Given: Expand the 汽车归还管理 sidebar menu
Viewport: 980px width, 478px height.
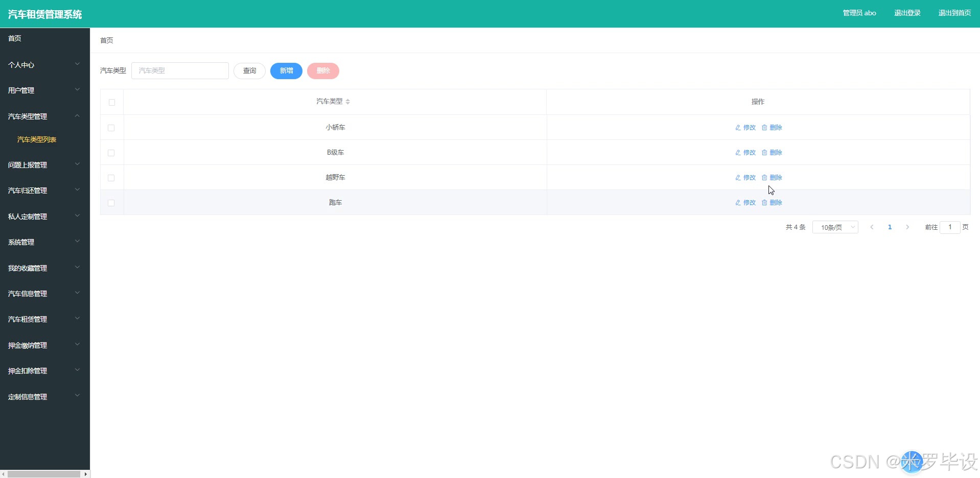Looking at the screenshot, I should pyautogui.click(x=45, y=190).
